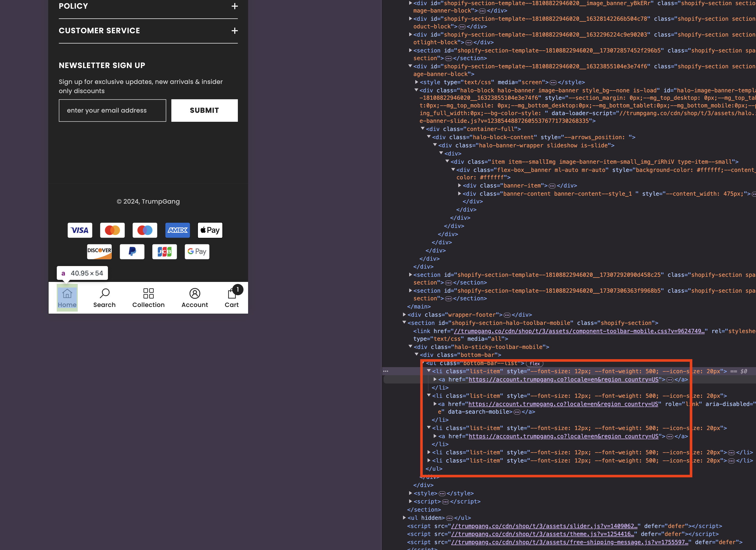Image resolution: width=756 pixels, height=550 pixels.
Task: Click the Apple Pay payment icon
Action: [210, 230]
